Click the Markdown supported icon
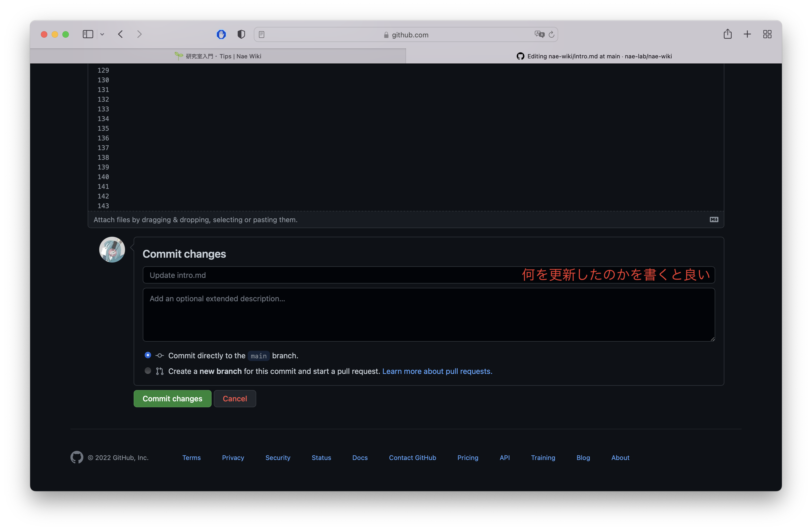The width and height of the screenshot is (812, 531). click(714, 220)
